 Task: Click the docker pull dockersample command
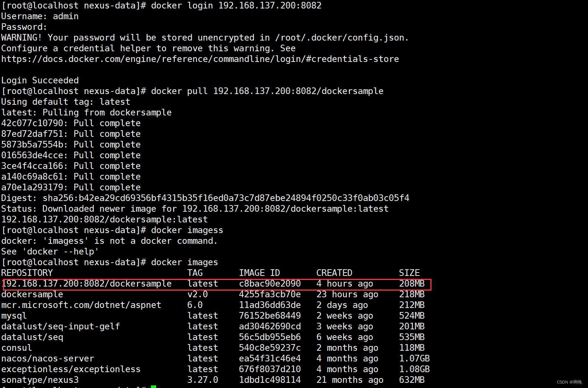click(x=267, y=91)
